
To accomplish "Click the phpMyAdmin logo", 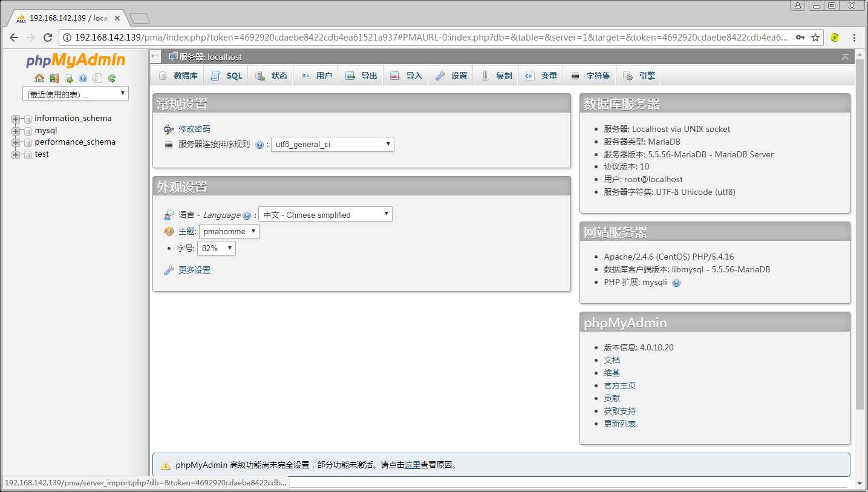I will tap(76, 61).
